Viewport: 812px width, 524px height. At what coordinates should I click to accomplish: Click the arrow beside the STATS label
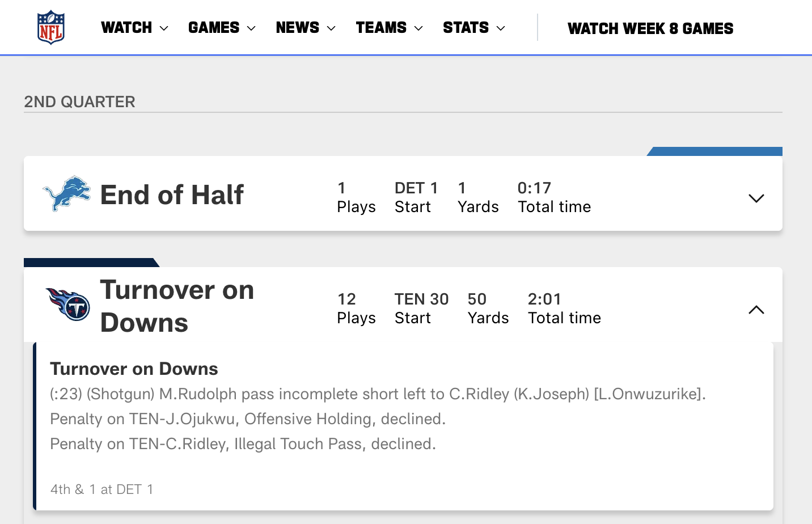click(500, 28)
